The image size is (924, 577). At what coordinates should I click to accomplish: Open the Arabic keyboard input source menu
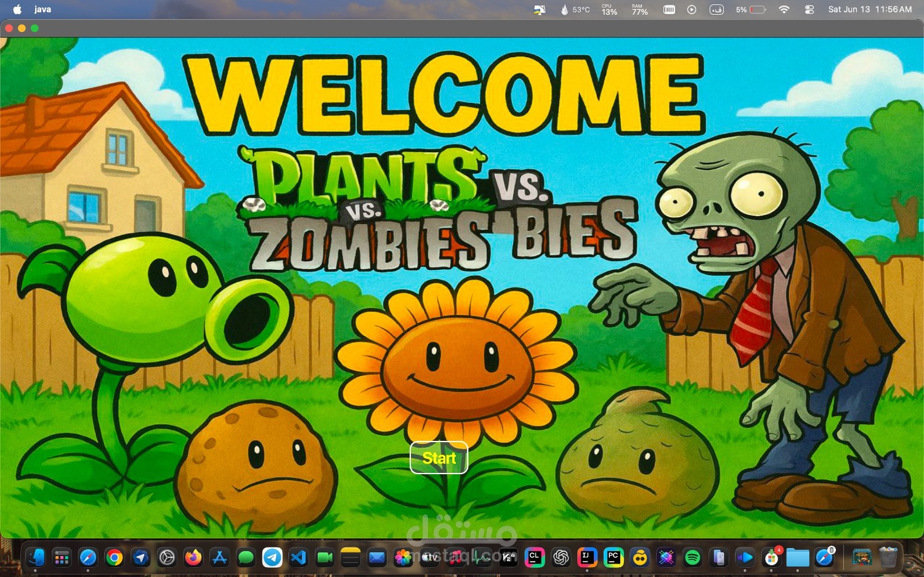pos(716,9)
